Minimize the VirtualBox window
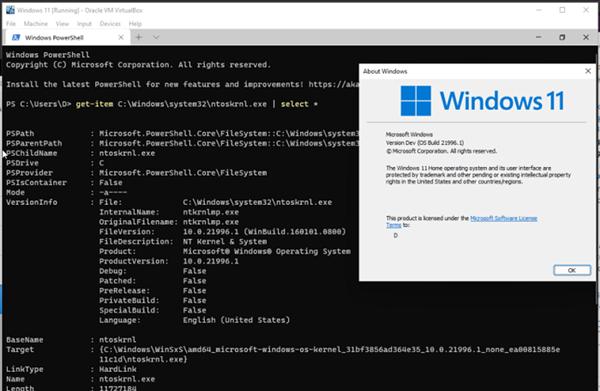600x391 pixels. coord(539,10)
